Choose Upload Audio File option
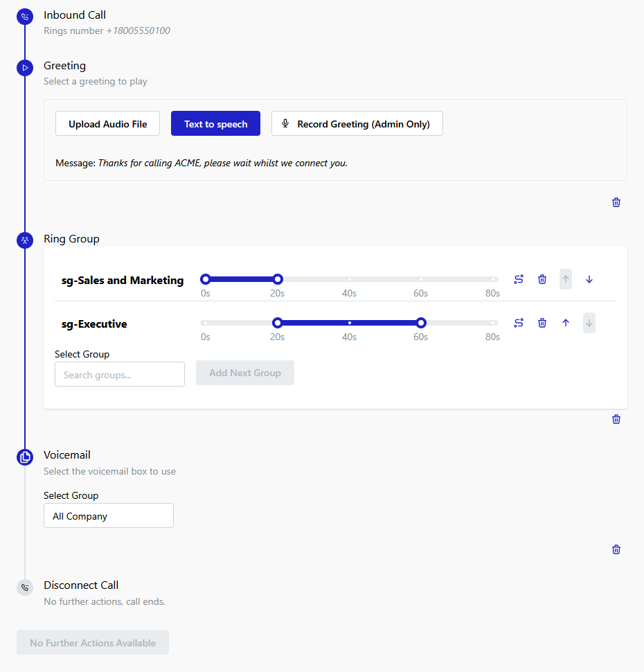644x672 pixels. pyautogui.click(x=108, y=124)
